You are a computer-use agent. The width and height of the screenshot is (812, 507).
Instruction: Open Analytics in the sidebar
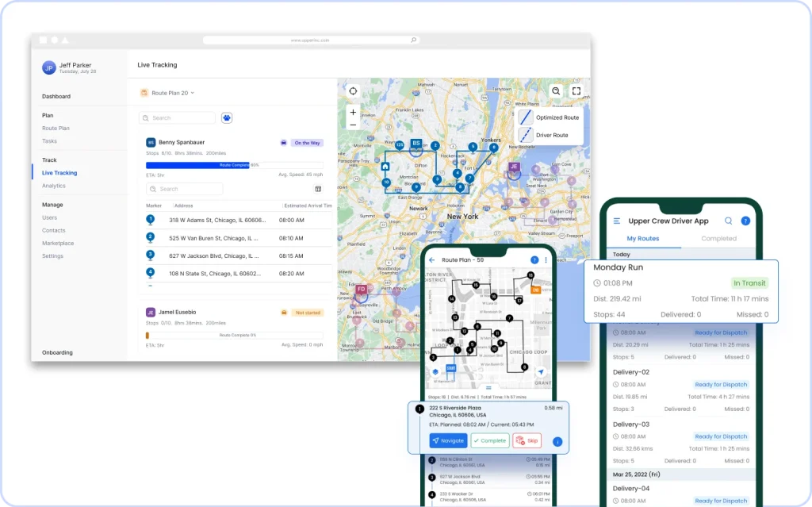point(54,186)
